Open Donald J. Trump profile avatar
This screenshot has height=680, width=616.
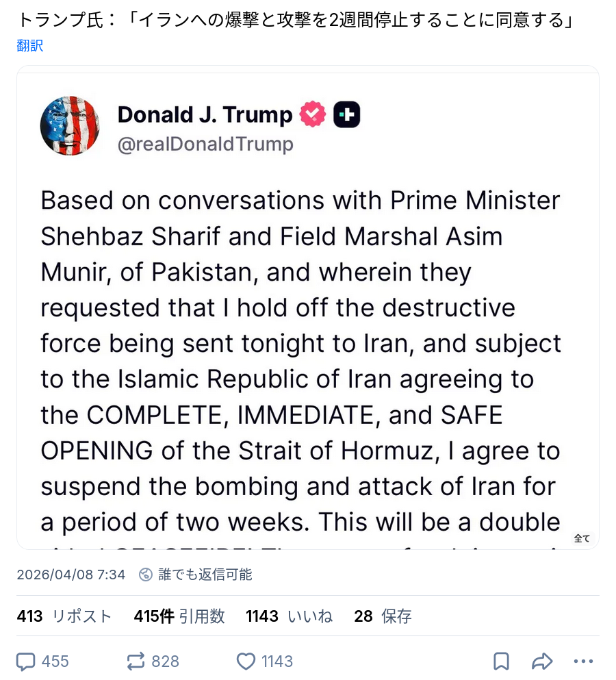70,126
